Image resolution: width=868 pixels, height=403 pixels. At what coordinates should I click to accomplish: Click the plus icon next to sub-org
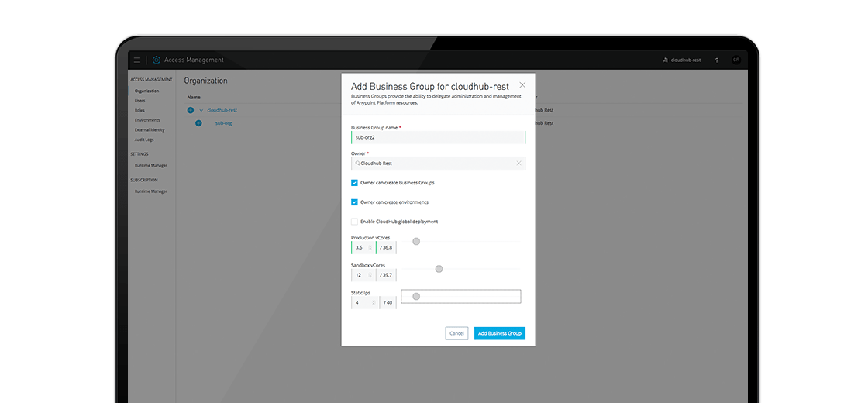click(198, 123)
